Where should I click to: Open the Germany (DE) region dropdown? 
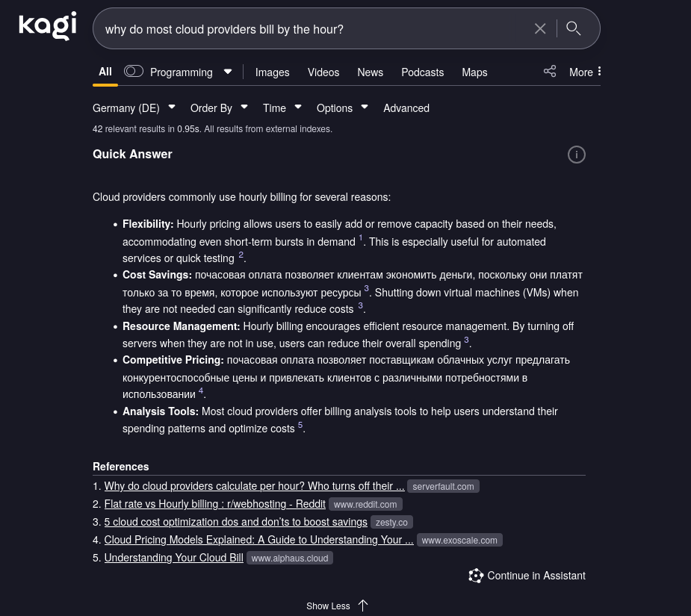pos(134,108)
